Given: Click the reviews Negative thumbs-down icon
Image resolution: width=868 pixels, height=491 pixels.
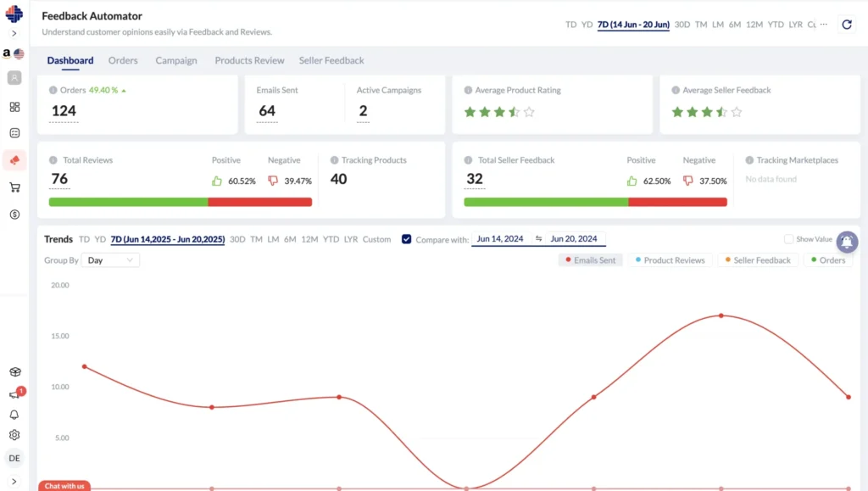Looking at the screenshot, I should click(x=273, y=181).
